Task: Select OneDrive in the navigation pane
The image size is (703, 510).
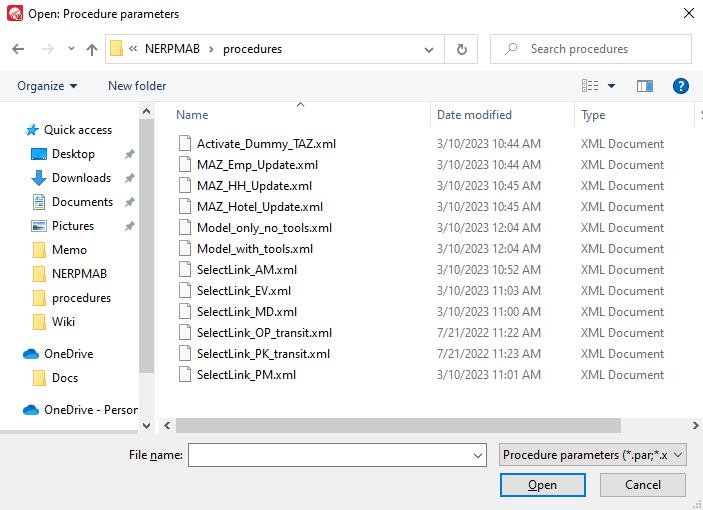Action: click(x=58, y=354)
